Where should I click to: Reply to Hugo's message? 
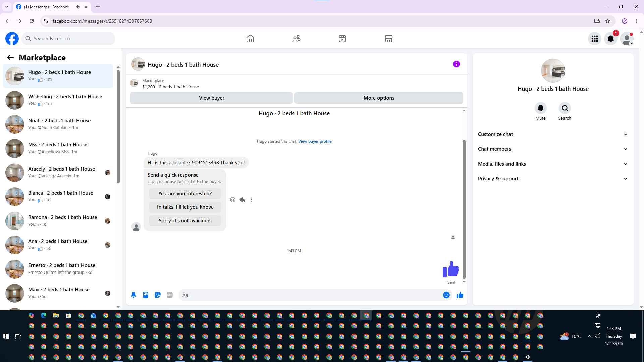click(x=242, y=200)
